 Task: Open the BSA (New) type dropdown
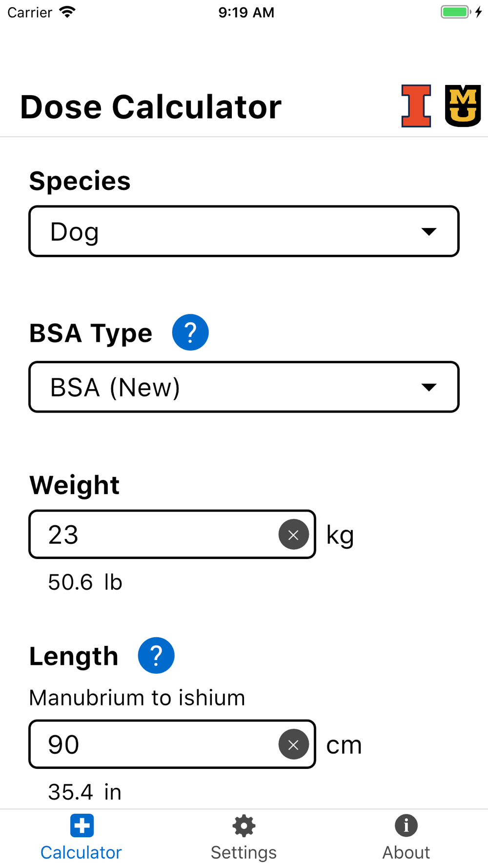pos(244,387)
